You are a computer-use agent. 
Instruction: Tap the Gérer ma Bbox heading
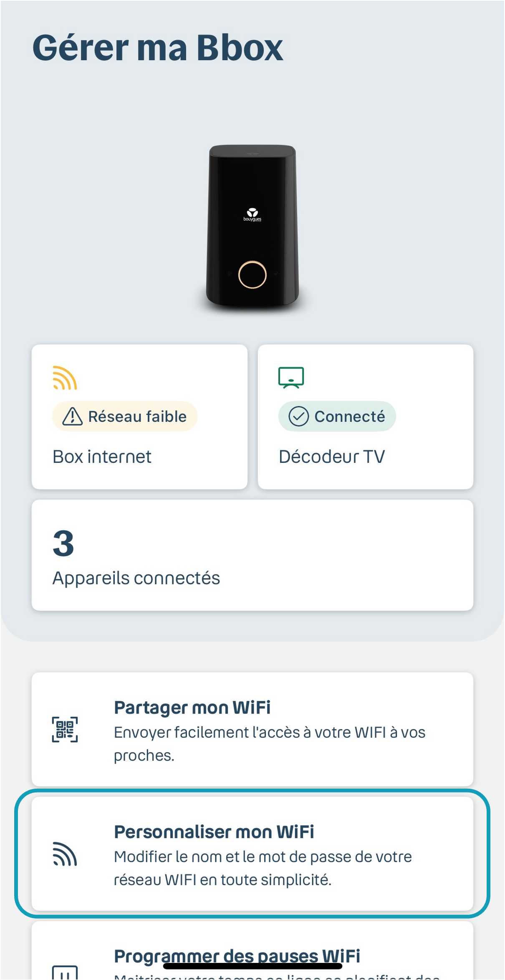(x=158, y=48)
